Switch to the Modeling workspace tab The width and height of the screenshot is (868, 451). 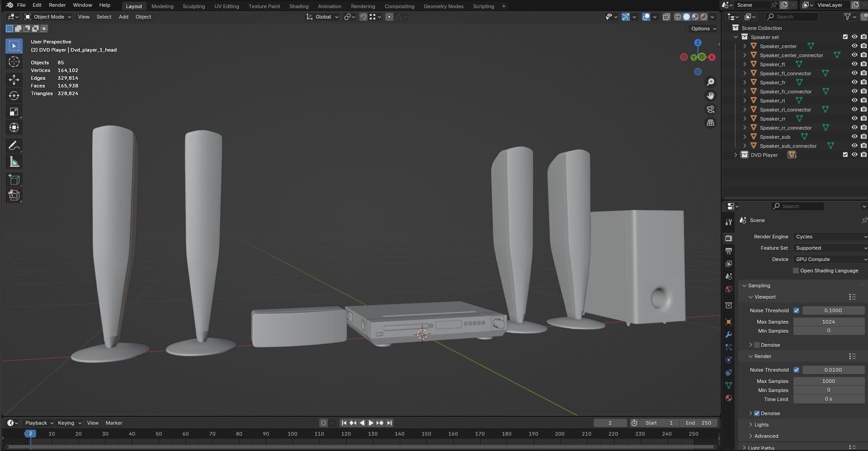pos(162,6)
